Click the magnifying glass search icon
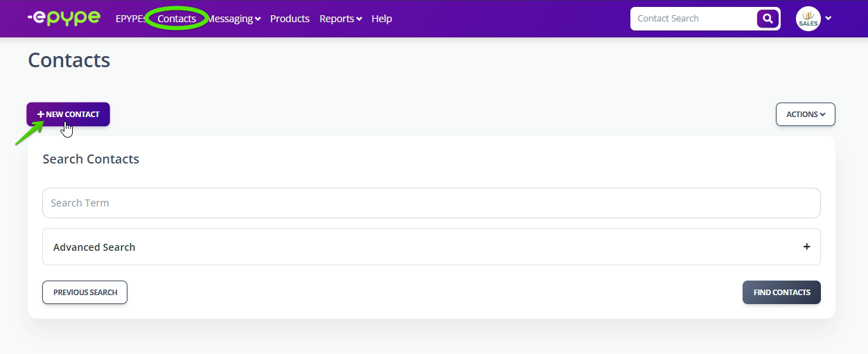 point(768,19)
